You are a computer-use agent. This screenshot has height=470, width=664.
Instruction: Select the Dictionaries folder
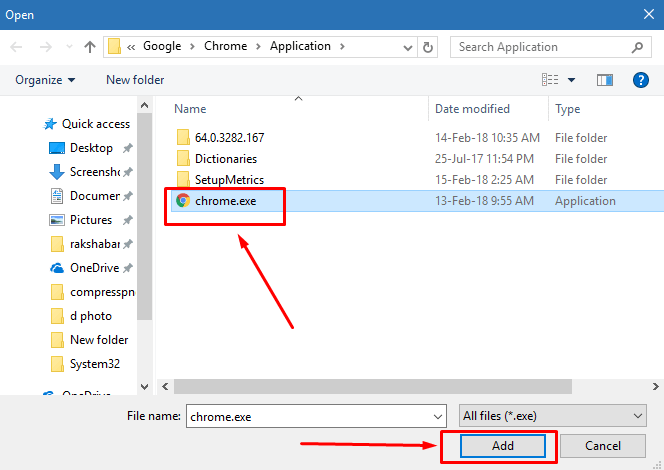tap(417, 159)
